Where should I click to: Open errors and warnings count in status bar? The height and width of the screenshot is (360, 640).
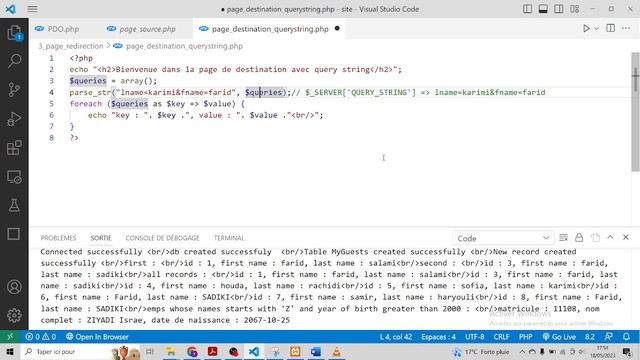[41, 337]
